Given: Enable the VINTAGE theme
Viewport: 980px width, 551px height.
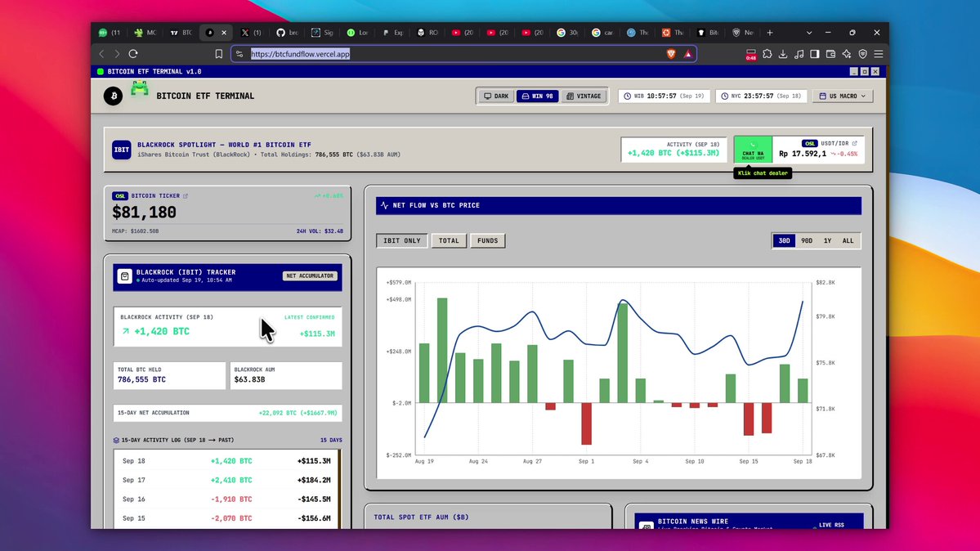Looking at the screenshot, I should pos(584,96).
